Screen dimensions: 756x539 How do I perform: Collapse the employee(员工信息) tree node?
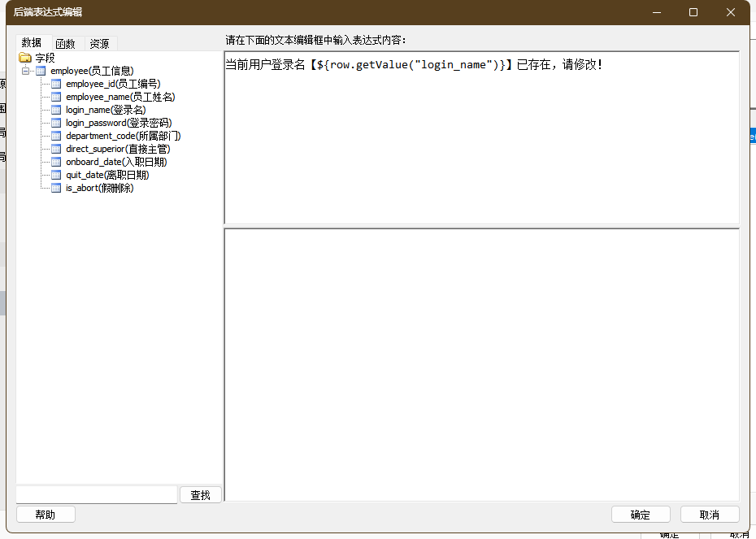pos(26,71)
